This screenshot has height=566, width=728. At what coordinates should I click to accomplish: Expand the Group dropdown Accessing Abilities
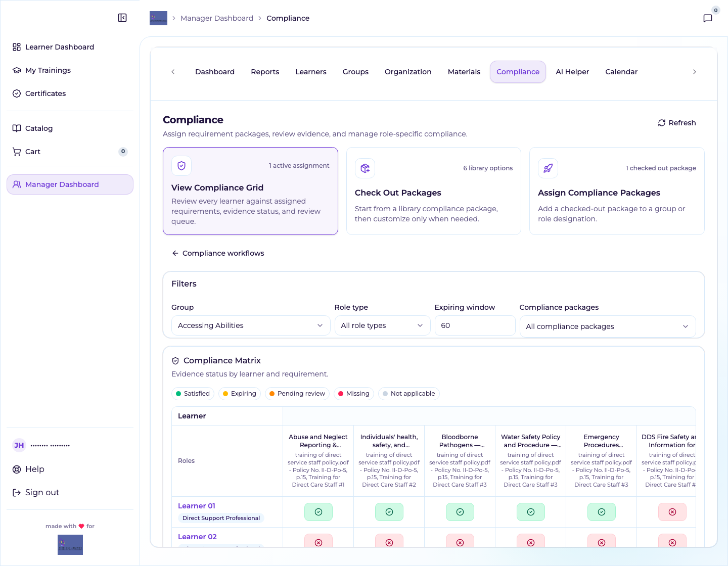click(x=251, y=325)
